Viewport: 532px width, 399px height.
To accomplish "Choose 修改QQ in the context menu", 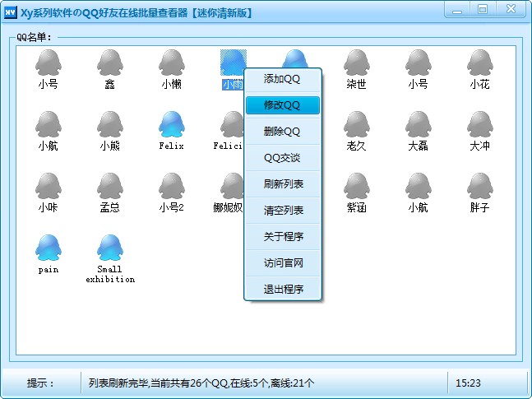I will click(283, 105).
